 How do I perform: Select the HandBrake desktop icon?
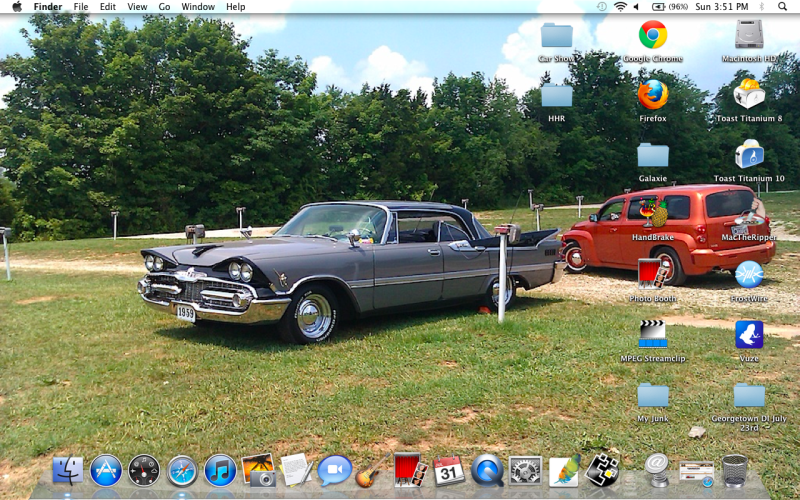(x=653, y=214)
